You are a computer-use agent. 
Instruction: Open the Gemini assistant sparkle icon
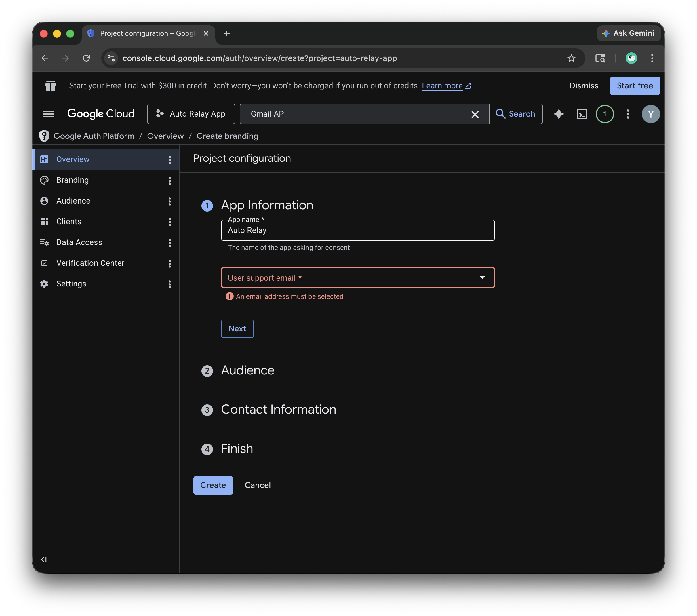(x=559, y=114)
